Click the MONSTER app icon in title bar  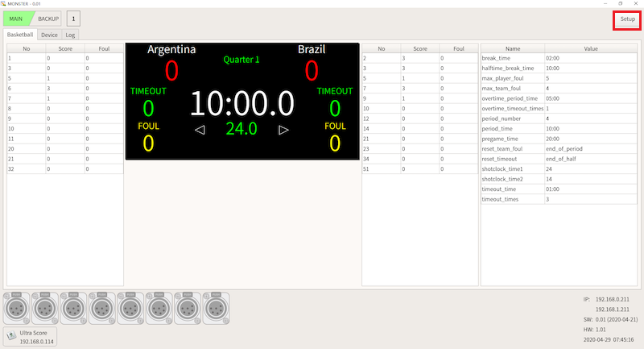[x=5, y=3]
